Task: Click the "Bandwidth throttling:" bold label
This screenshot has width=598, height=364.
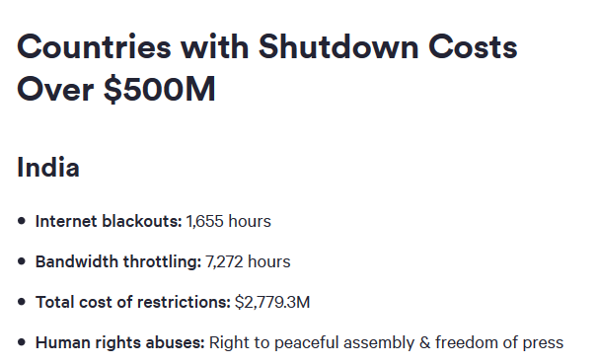Action: (x=118, y=261)
